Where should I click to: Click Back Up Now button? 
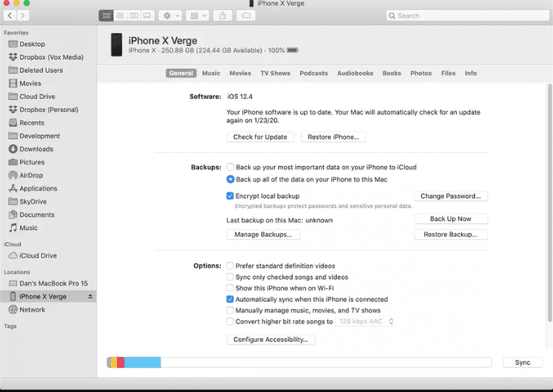pyautogui.click(x=451, y=219)
